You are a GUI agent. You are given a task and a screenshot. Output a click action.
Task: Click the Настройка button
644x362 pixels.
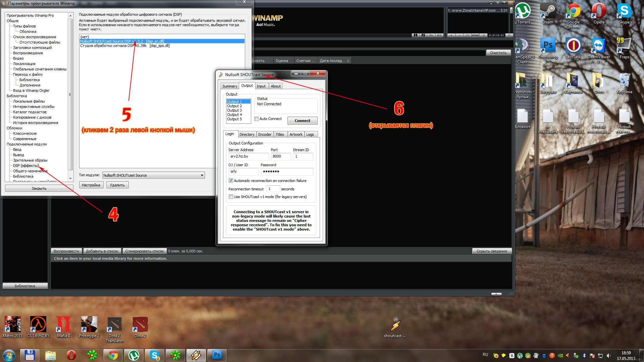[91, 185]
